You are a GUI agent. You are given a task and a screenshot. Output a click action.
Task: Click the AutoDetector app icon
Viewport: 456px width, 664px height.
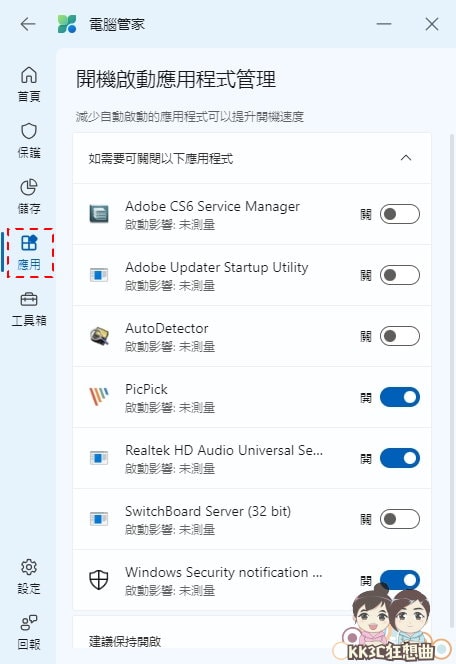click(99, 336)
